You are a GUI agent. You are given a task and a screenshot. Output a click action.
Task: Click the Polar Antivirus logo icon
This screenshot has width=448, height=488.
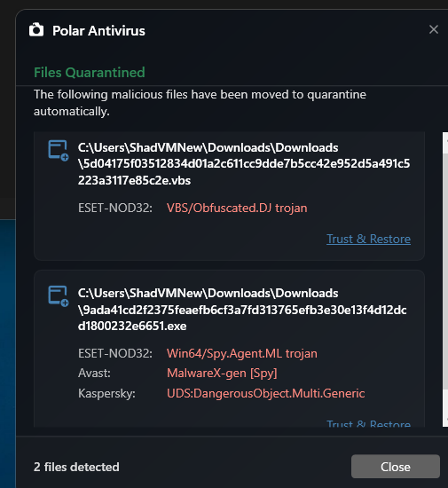36,30
